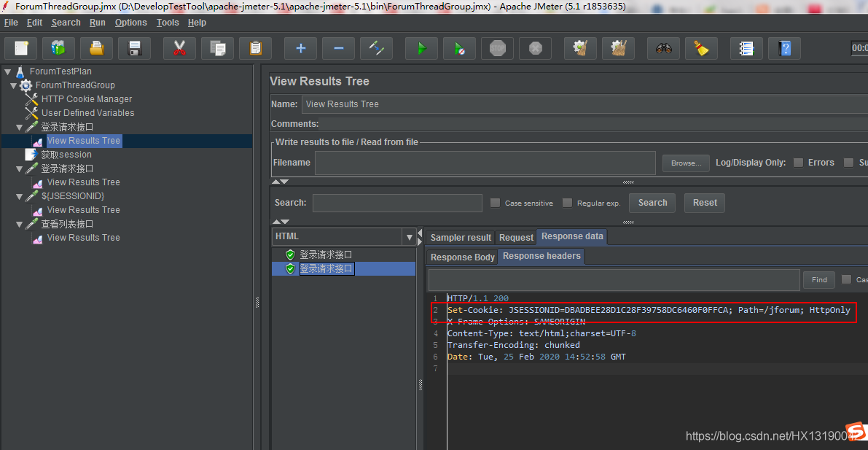Viewport: 868px width, 450px height.
Task: Select the 查看列表接口 sampler
Action: click(x=67, y=224)
